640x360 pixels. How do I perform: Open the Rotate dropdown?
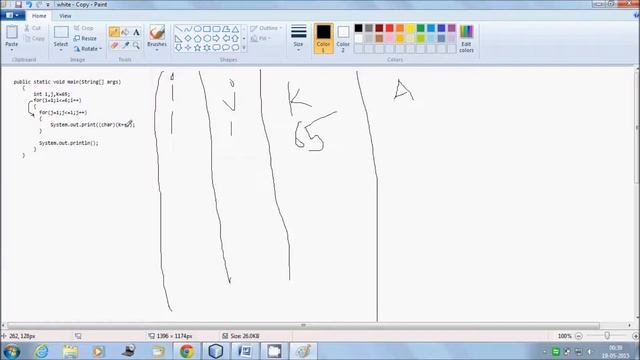click(88, 49)
